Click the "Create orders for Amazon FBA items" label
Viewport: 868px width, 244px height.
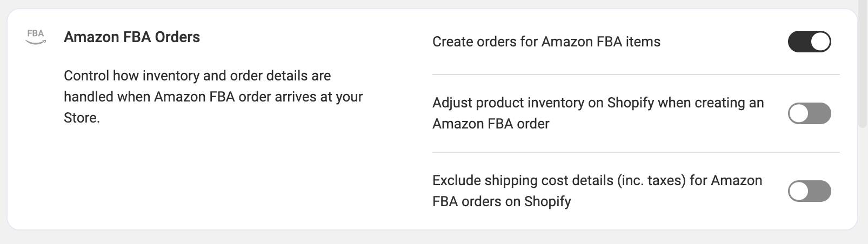tap(546, 42)
